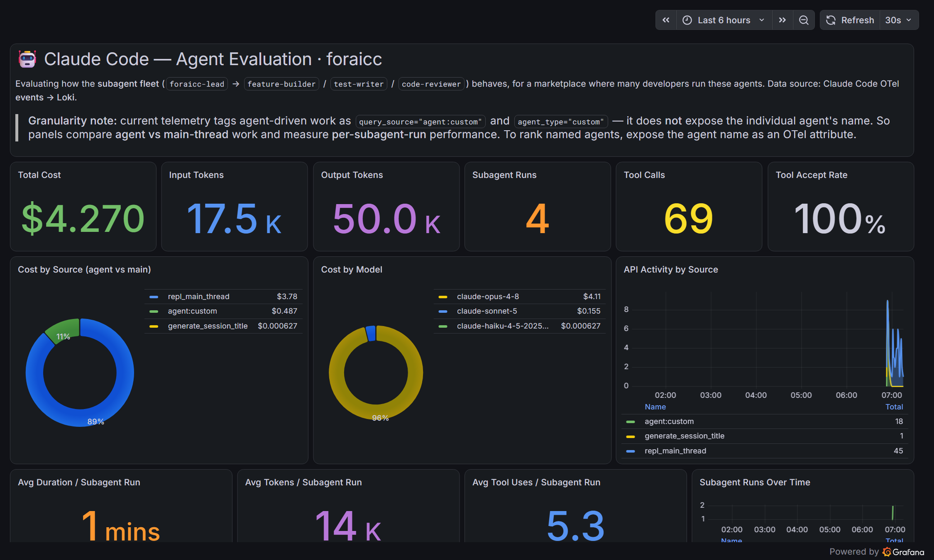The width and height of the screenshot is (934, 560).
Task: Click the test-writer code tag
Action: (x=359, y=84)
